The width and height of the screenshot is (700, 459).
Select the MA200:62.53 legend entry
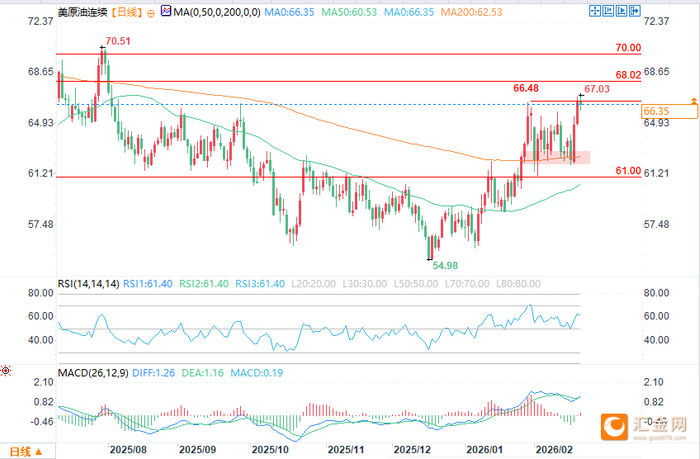coord(471,12)
